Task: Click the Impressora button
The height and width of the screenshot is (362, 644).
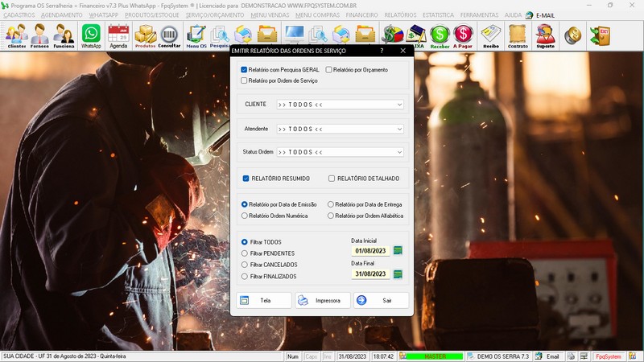Action: pos(323,300)
